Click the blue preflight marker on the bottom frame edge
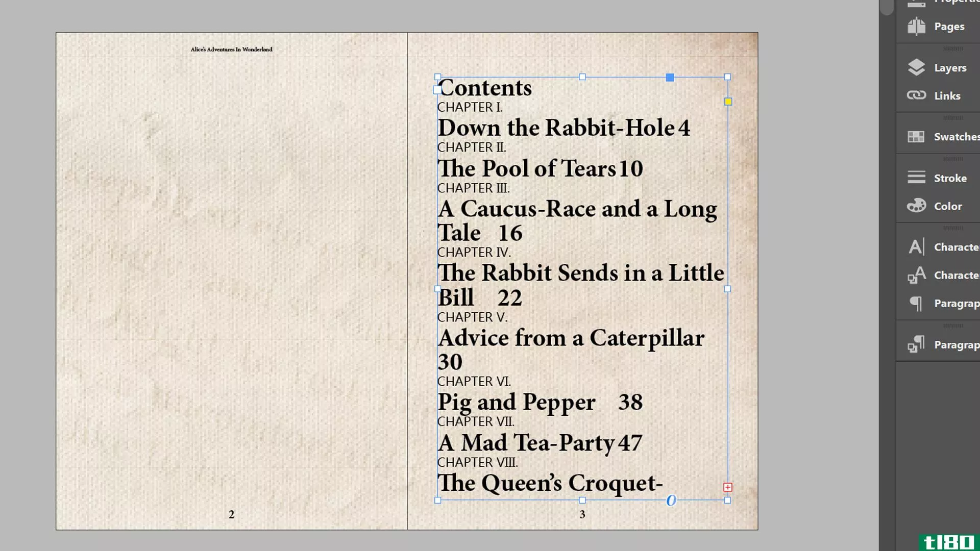This screenshot has height=551, width=980. [671, 500]
